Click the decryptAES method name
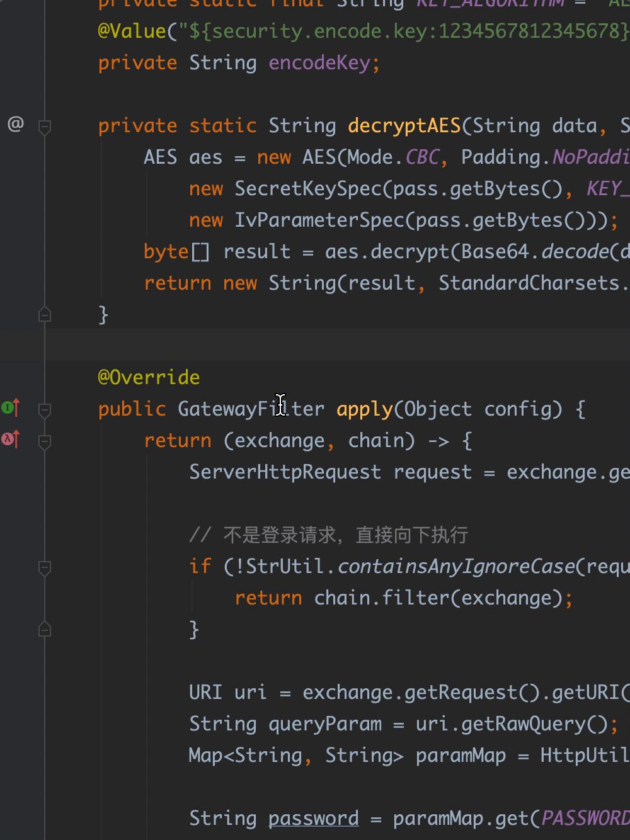Viewport: 630px width, 840px height. [404, 125]
